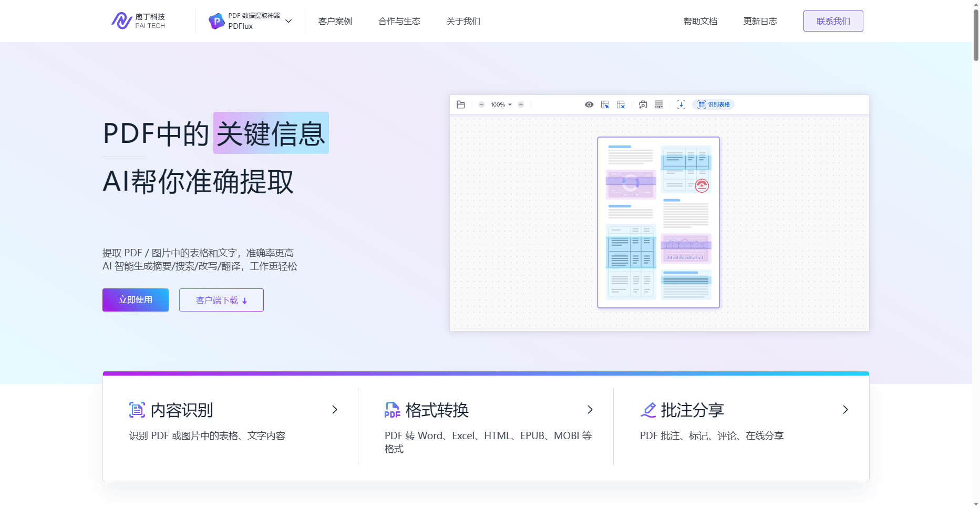Click the delete table icon

[x=621, y=105]
